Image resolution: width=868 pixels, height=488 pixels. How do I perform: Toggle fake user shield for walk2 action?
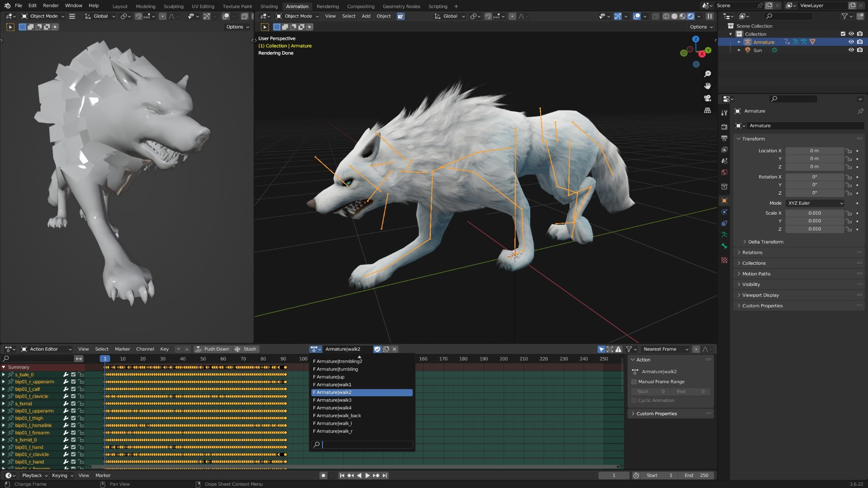pos(377,349)
